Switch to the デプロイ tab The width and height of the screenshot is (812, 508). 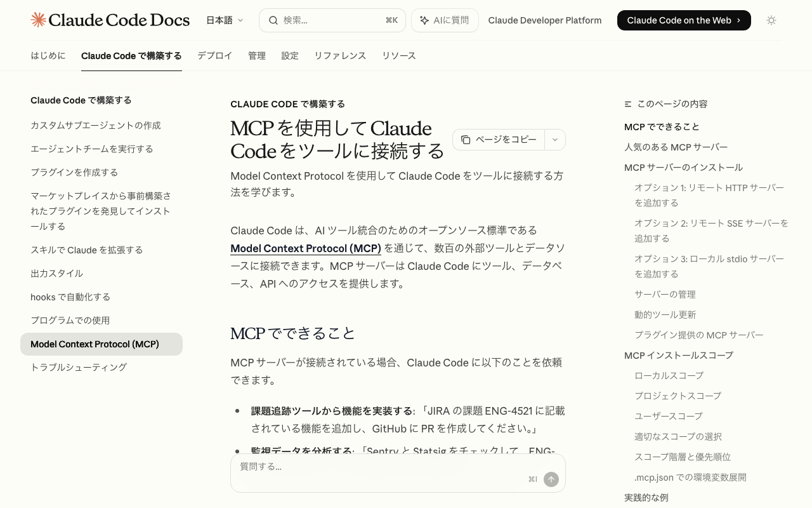coord(214,56)
